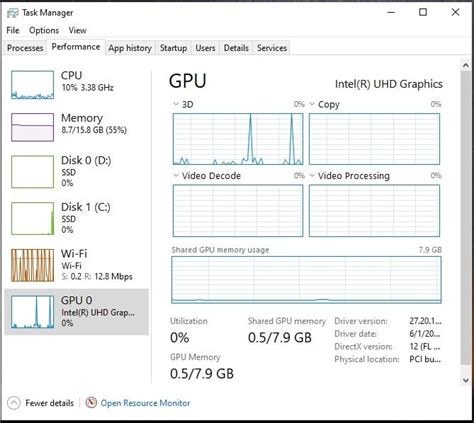Switch to the Processes tab
The width and height of the screenshot is (474, 423).
pos(25,48)
